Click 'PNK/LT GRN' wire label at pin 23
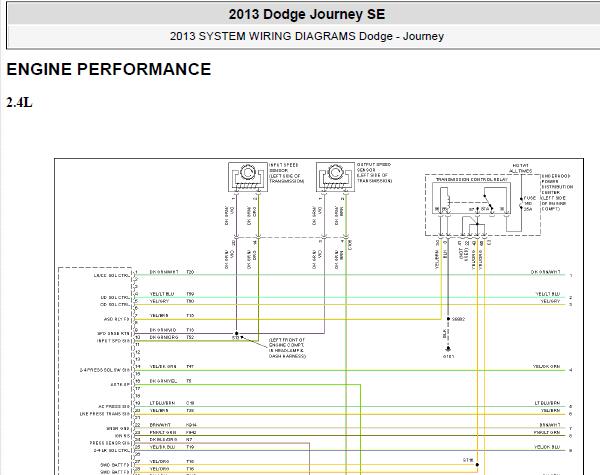The image size is (600, 475). point(163,432)
